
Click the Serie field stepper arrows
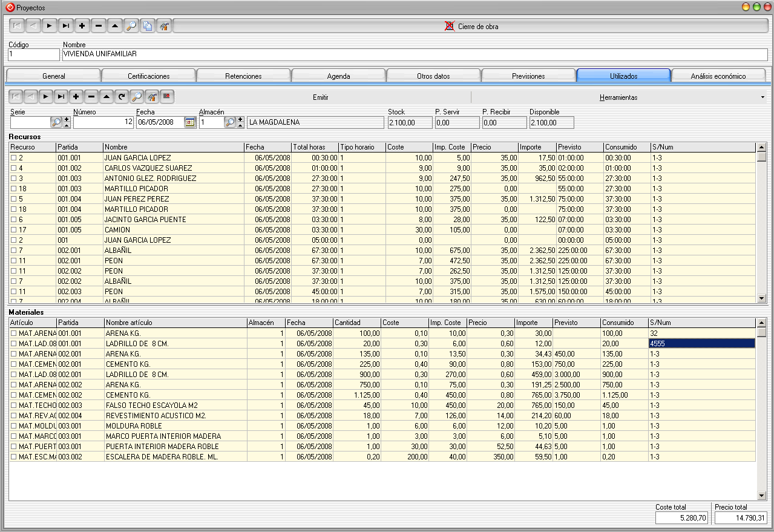point(67,122)
